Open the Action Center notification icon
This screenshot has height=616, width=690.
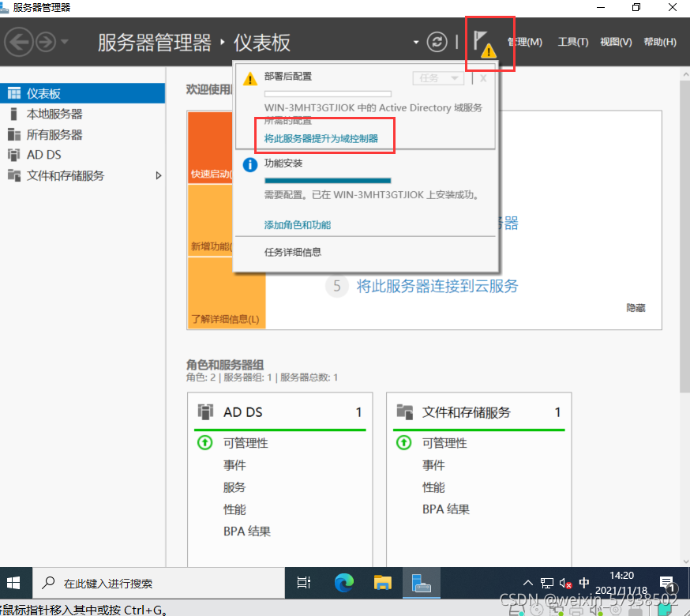tap(668, 584)
